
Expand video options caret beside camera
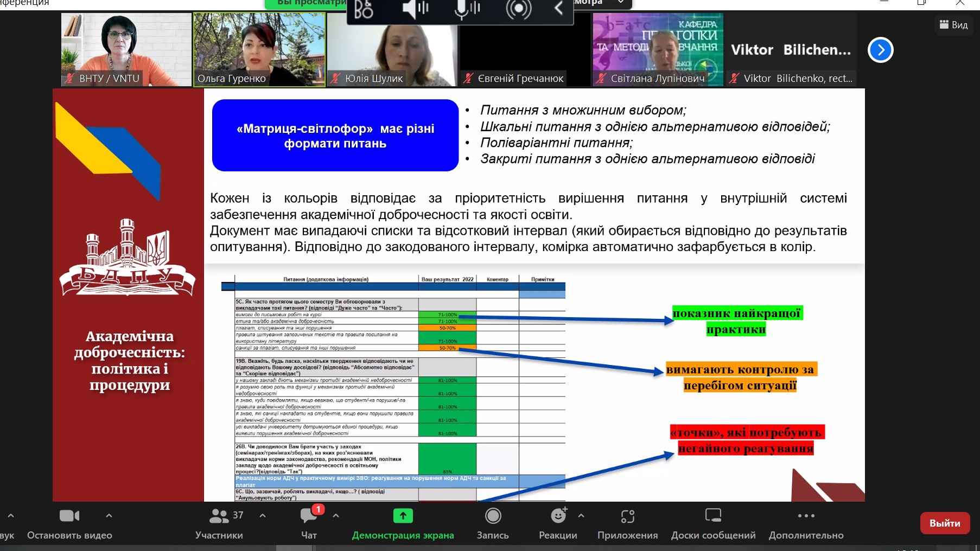click(109, 516)
